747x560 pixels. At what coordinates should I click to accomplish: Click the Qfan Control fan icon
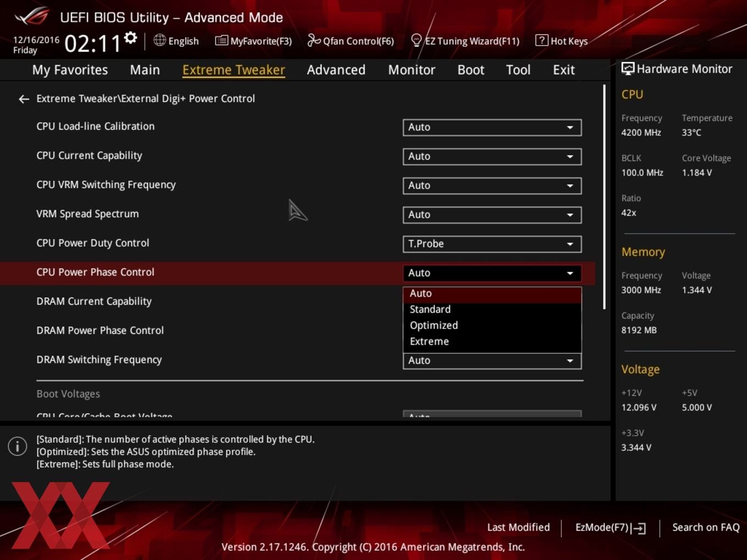pyautogui.click(x=314, y=40)
